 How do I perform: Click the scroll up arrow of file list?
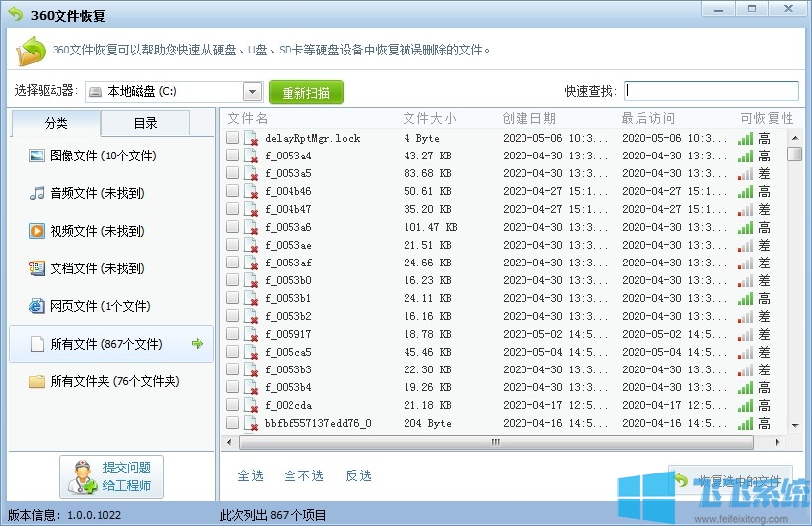tap(795, 138)
